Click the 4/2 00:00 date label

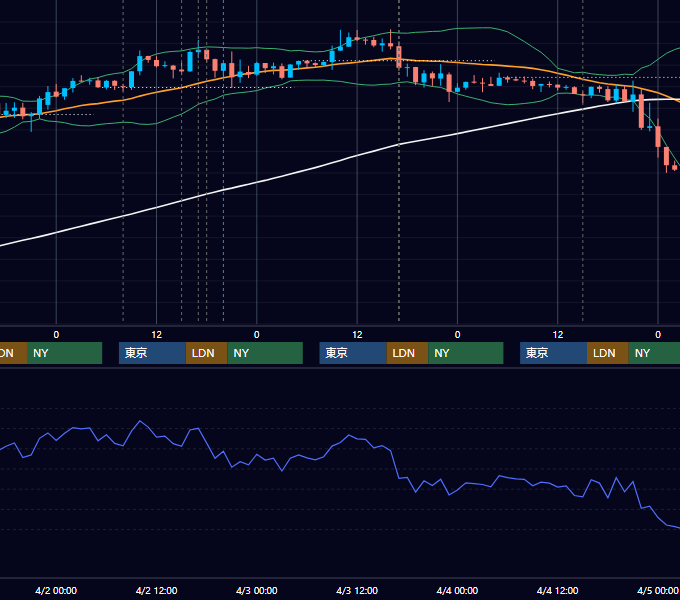pos(56,590)
